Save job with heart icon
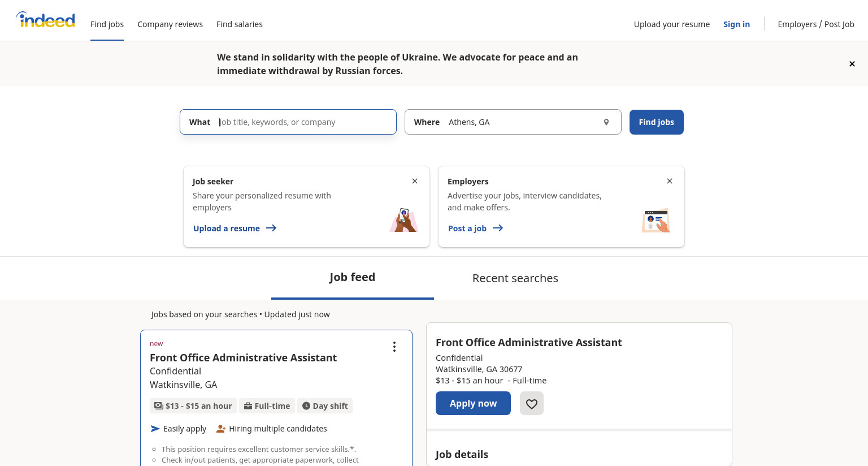 click(x=532, y=403)
